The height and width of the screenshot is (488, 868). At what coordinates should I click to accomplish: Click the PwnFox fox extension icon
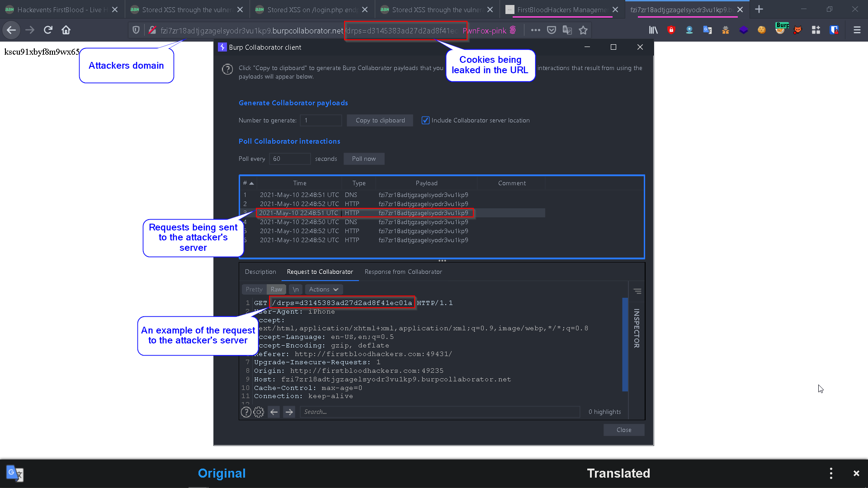coord(798,30)
